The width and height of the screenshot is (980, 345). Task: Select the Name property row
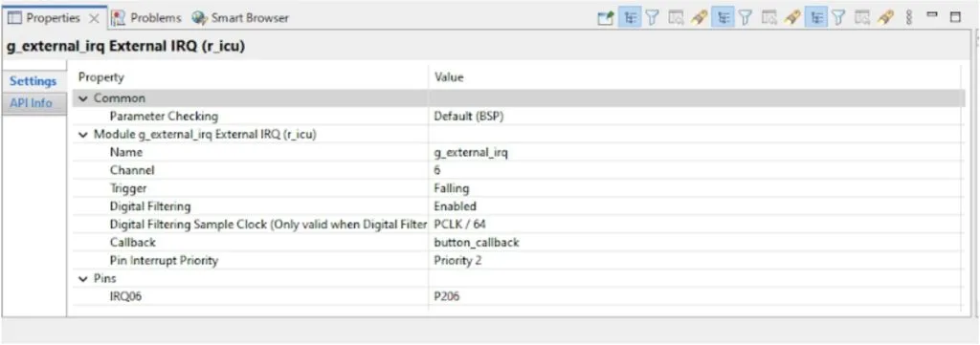518,152
